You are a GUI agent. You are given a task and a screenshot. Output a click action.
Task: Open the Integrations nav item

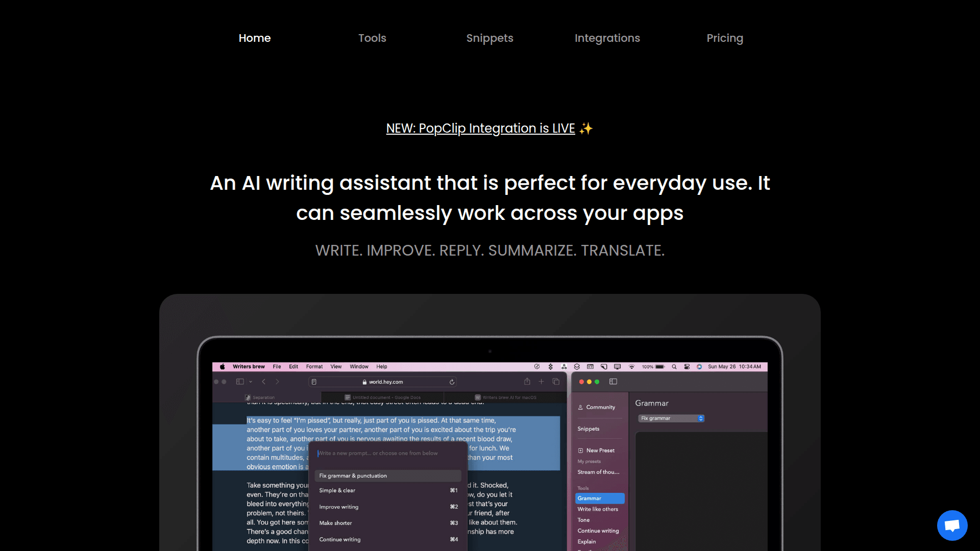click(607, 38)
